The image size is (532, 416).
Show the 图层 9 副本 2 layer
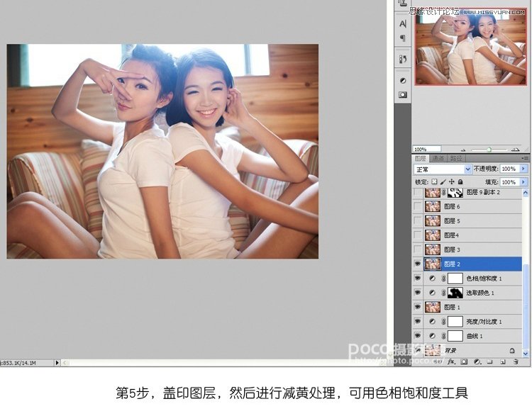tap(418, 192)
